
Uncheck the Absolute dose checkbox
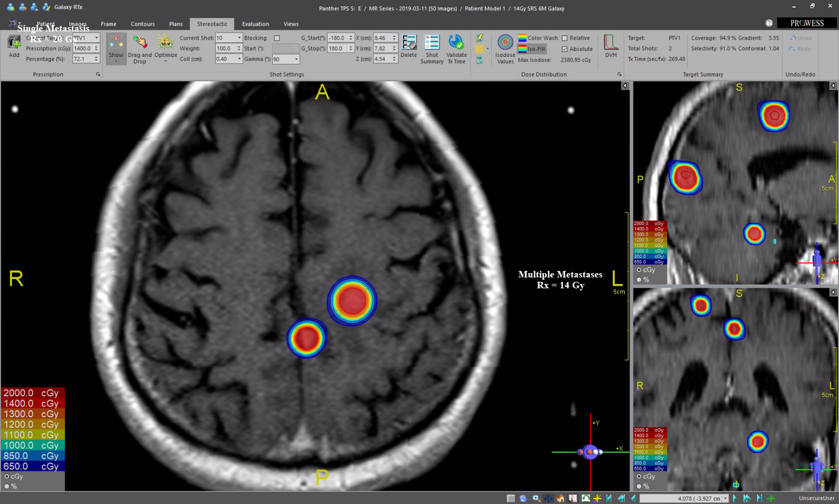565,49
